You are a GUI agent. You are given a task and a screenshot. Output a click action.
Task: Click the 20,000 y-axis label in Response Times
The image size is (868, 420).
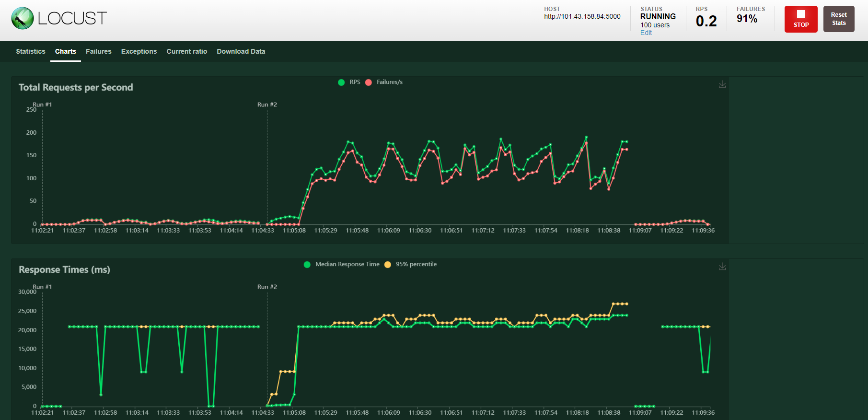[x=27, y=330]
